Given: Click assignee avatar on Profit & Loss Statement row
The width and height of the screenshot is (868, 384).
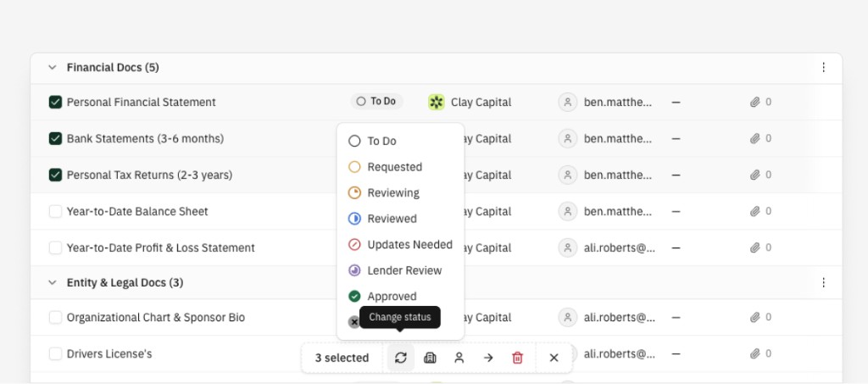Looking at the screenshot, I should pos(568,248).
